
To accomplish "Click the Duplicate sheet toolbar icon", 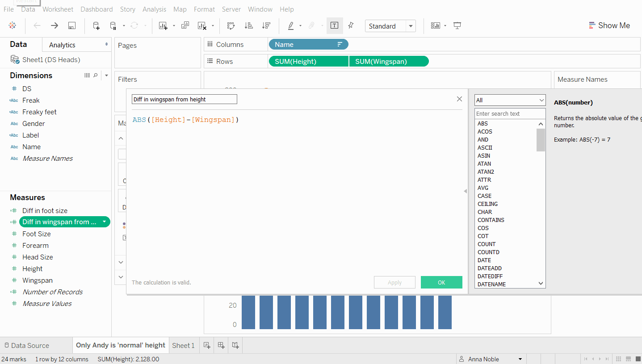I will coord(185,26).
